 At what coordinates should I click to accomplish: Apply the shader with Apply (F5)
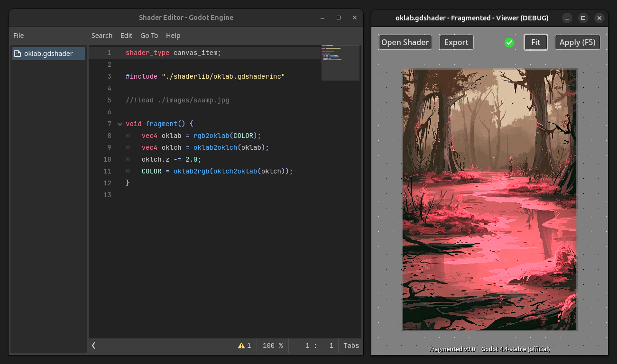pyautogui.click(x=577, y=42)
